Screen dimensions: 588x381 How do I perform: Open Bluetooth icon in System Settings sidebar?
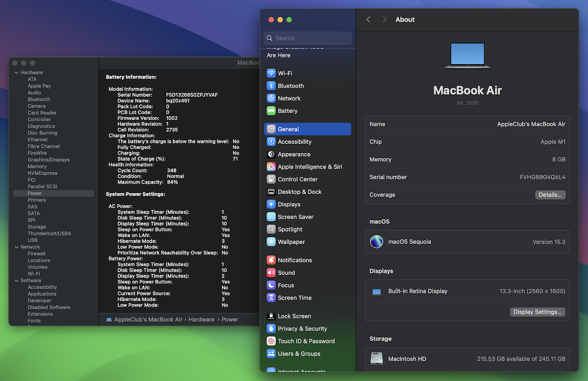pos(271,86)
